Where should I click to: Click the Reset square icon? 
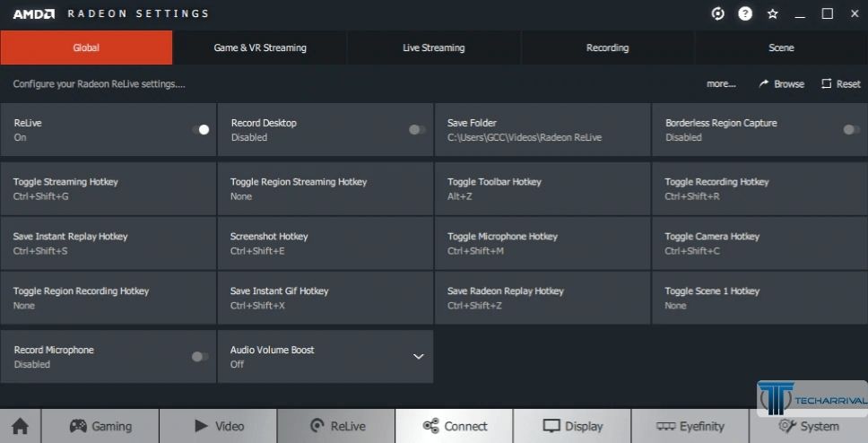[x=827, y=83]
